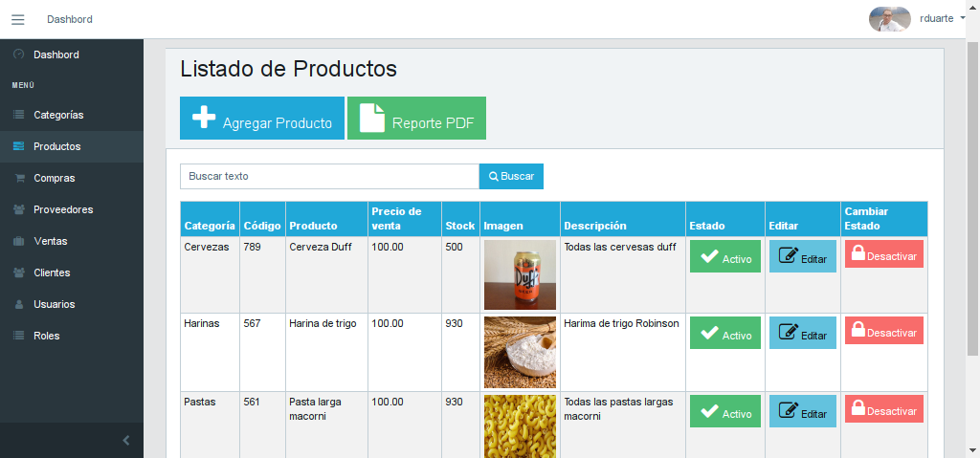This screenshot has height=458, width=980.
Task: Click the hamburger menu icon in header
Action: 17,20
